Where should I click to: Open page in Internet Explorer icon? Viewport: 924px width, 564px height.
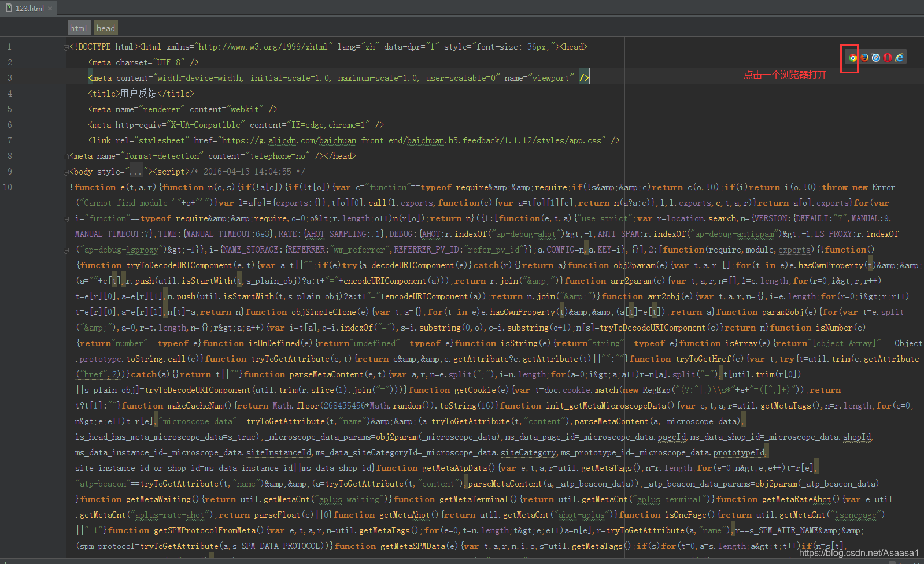(899, 58)
